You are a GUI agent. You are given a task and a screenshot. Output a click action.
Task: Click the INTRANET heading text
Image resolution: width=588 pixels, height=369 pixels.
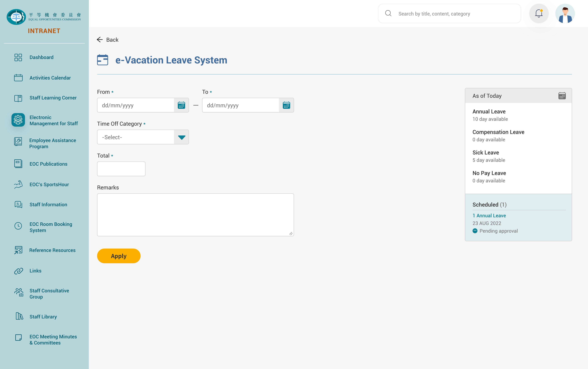pyautogui.click(x=44, y=31)
